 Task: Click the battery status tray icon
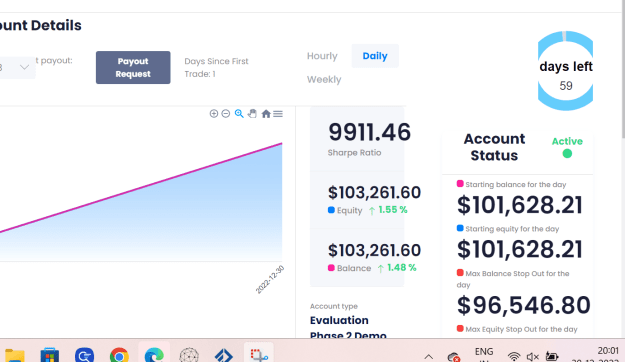(x=552, y=356)
